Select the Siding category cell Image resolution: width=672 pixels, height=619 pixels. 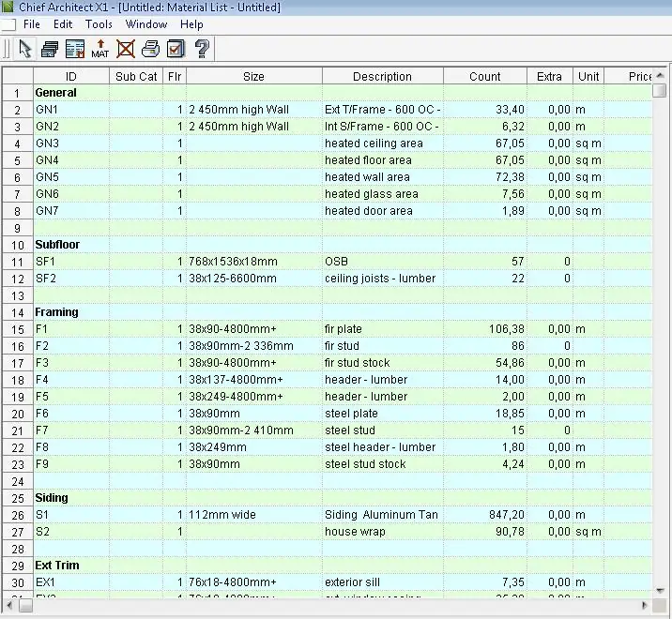coord(71,498)
